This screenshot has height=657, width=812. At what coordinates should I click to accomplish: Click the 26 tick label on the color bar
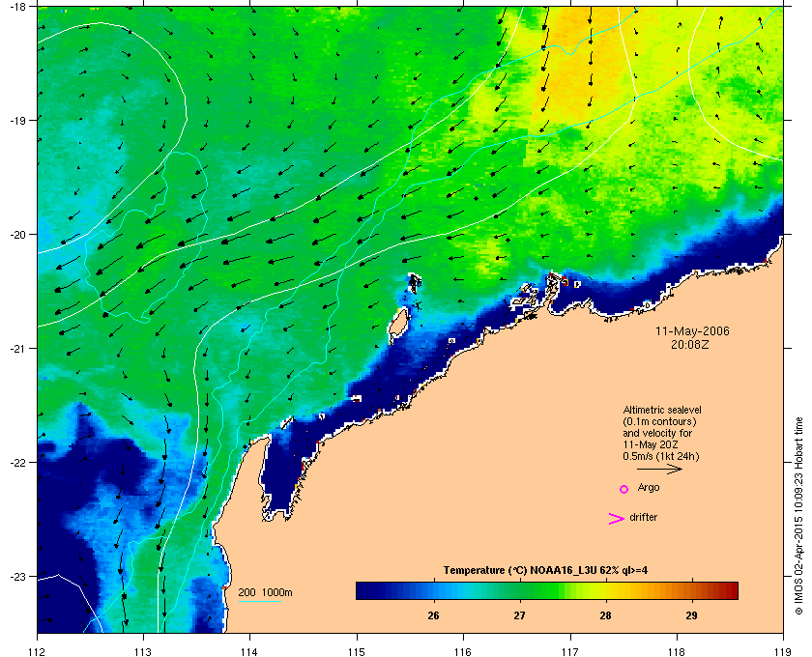point(433,615)
